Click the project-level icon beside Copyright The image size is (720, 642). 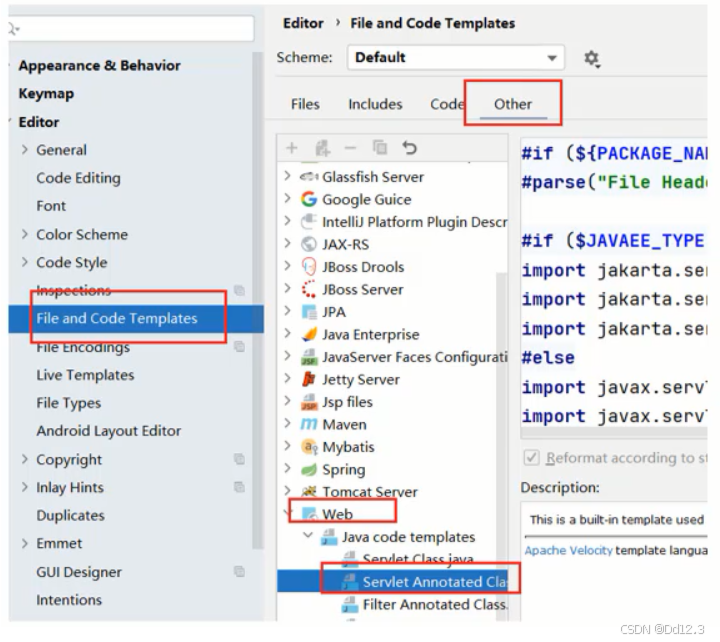coord(239,459)
